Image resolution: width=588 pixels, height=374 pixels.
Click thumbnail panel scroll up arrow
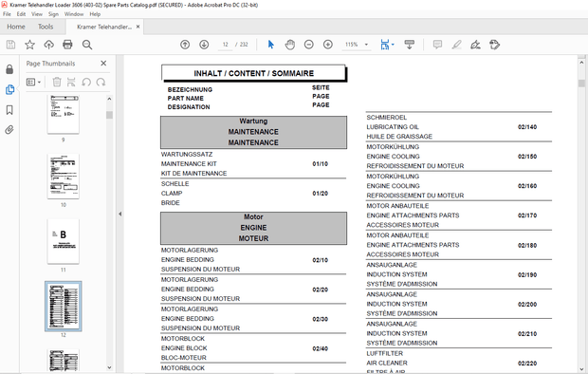(x=109, y=99)
